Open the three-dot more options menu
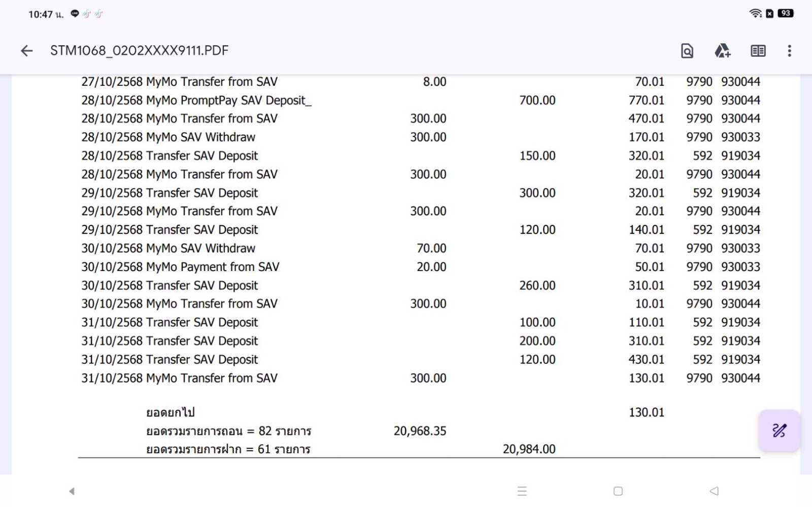This screenshot has height=507, width=812. (x=789, y=51)
